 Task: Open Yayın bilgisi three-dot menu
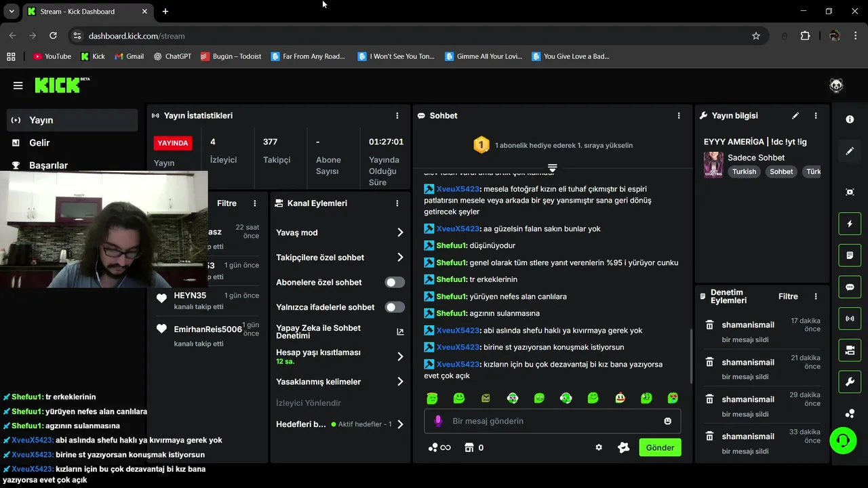[x=816, y=116]
